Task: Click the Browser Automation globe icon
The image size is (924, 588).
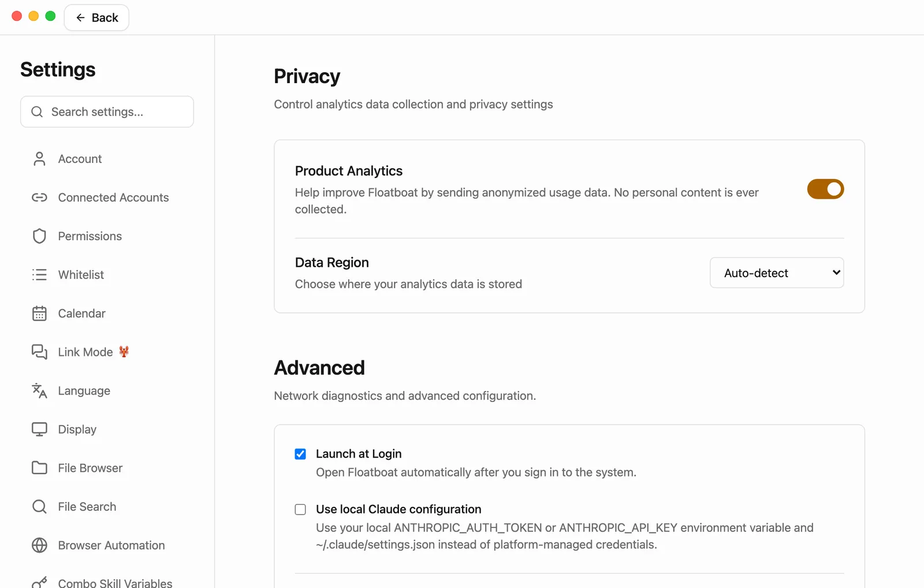Action: (x=39, y=545)
